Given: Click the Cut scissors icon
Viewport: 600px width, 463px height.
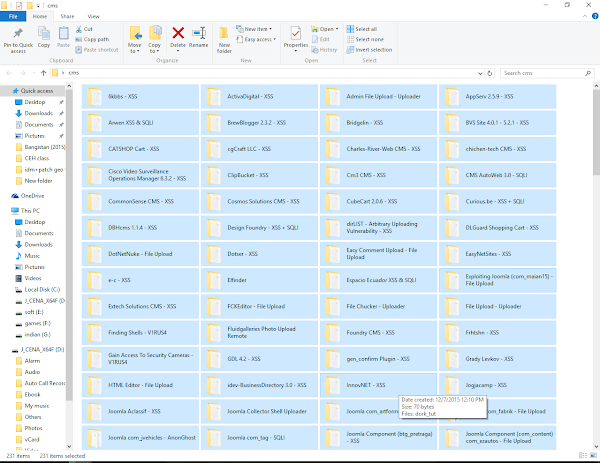Looking at the screenshot, I should point(79,29).
